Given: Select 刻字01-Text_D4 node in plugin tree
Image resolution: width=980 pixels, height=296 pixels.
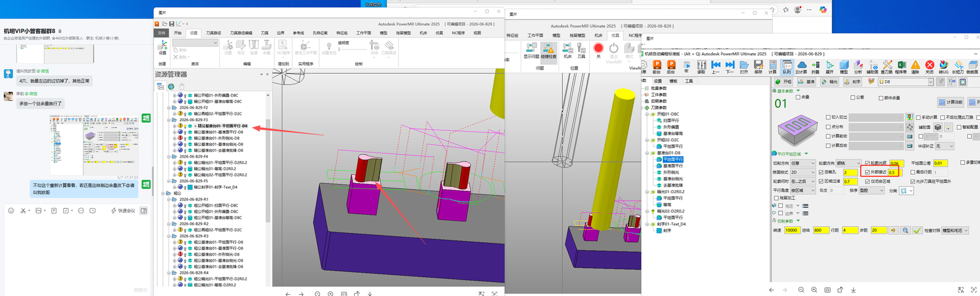Looking at the screenshot, I should pos(671,224).
